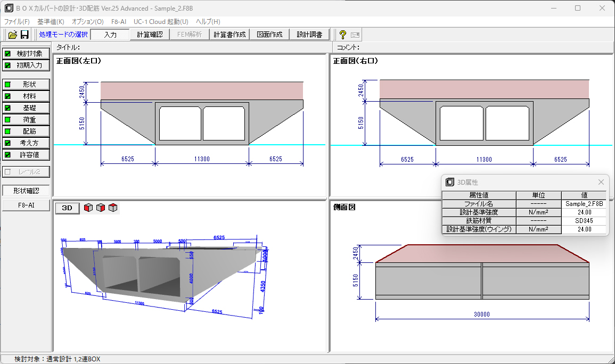
Task: Select the SD345 value cell
Action: pos(584,221)
